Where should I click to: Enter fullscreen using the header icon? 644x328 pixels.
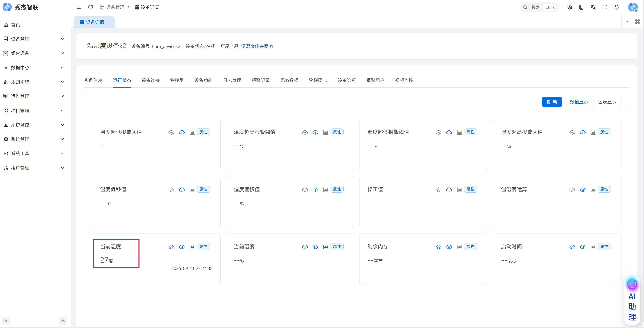pos(605,7)
